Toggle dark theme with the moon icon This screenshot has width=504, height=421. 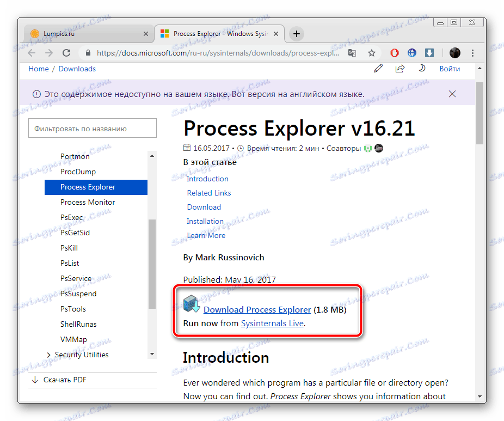pos(422,68)
